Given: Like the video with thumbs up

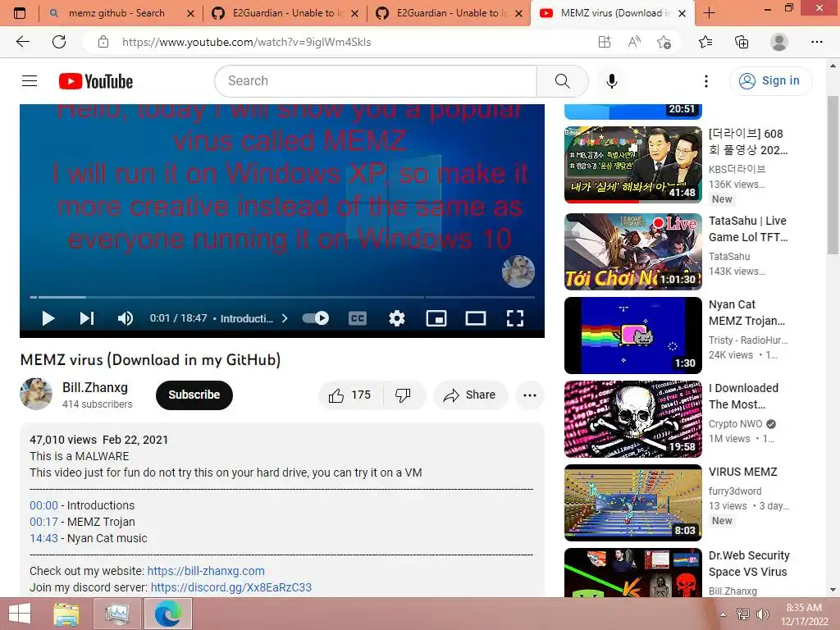Looking at the screenshot, I should [x=350, y=395].
